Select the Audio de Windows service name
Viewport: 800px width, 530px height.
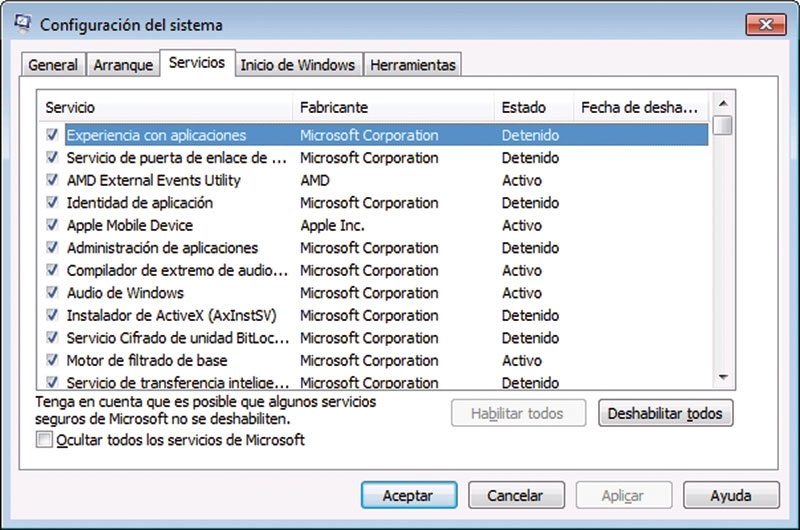125,293
